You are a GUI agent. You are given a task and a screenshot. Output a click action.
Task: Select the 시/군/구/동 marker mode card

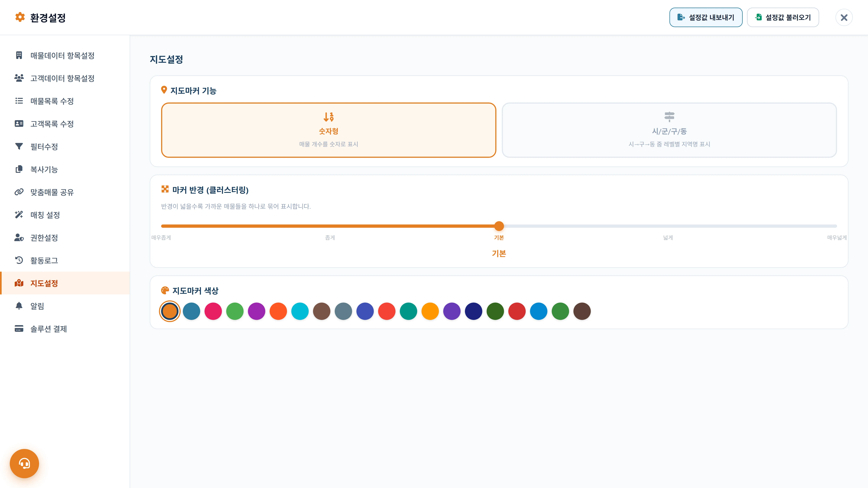point(669,130)
